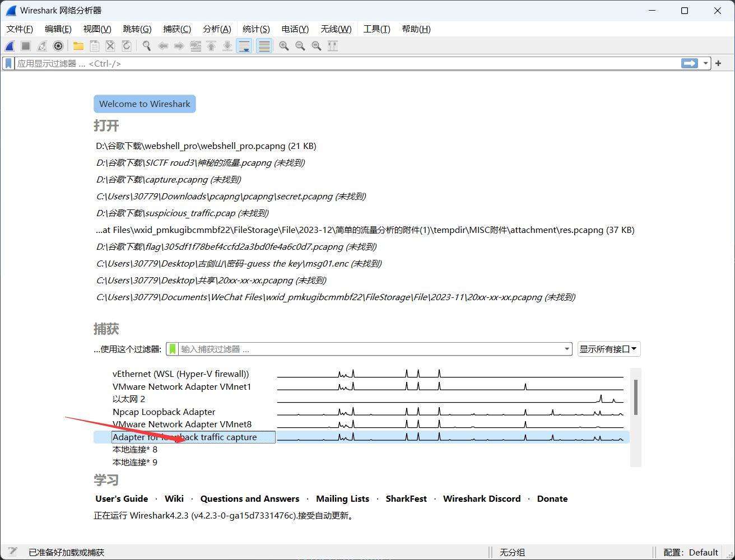735x560 pixels.
Task: Click the save capture file icon
Action: coord(95,46)
